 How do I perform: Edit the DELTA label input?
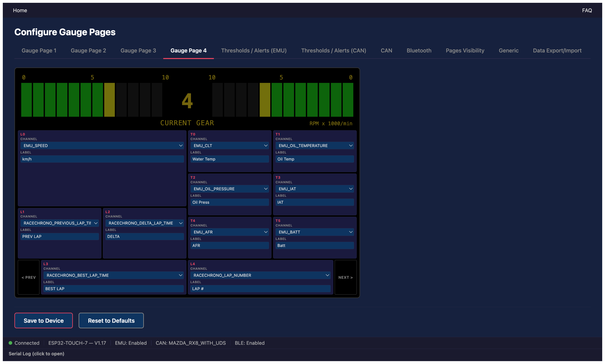pos(145,237)
